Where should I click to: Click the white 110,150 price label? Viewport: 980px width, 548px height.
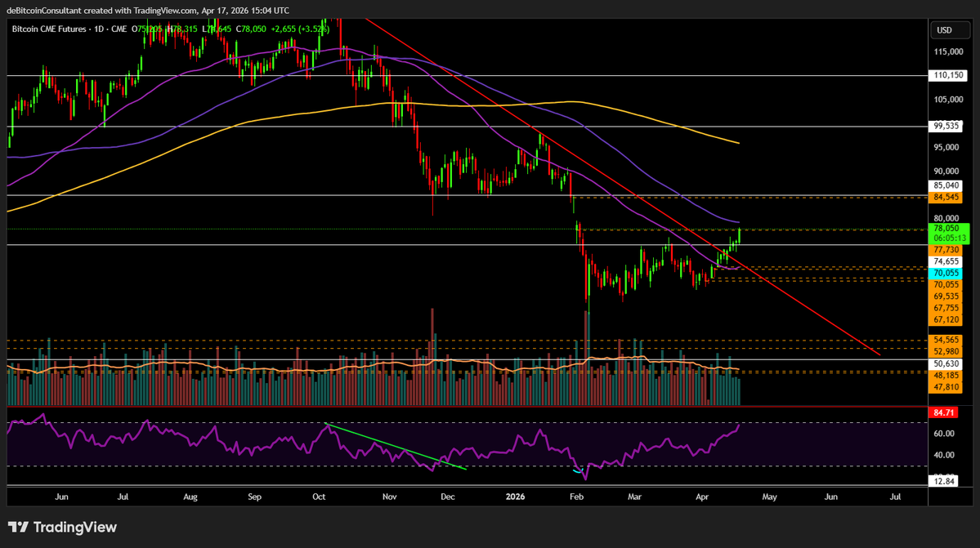click(x=948, y=75)
